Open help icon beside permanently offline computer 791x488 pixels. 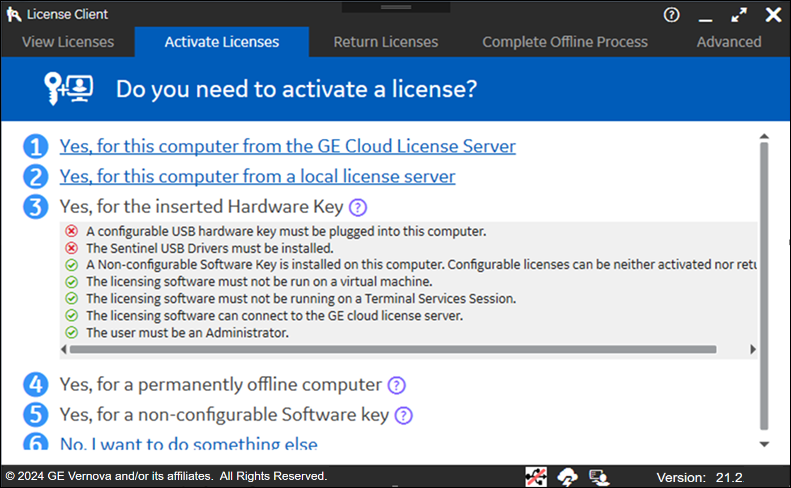point(396,386)
